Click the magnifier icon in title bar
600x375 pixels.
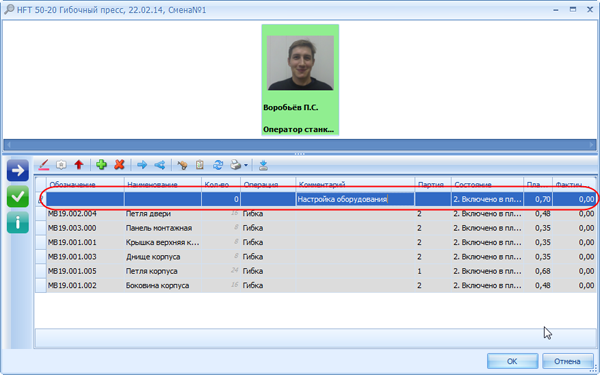click(9, 10)
